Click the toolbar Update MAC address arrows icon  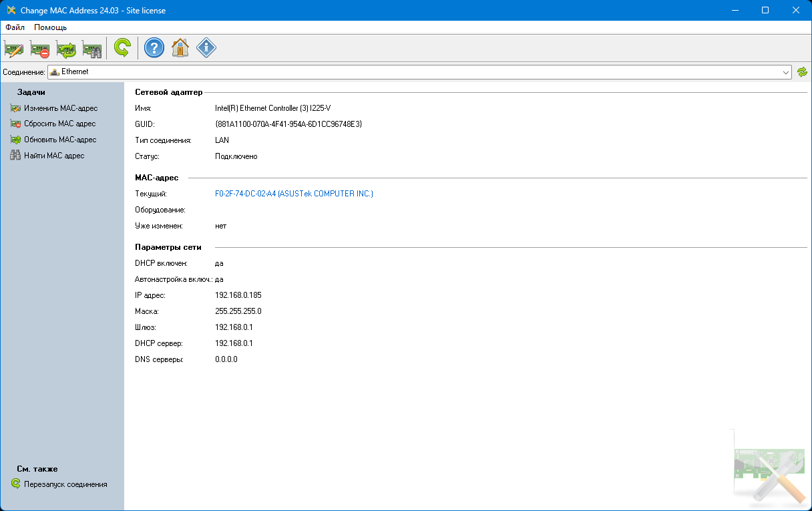66,48
